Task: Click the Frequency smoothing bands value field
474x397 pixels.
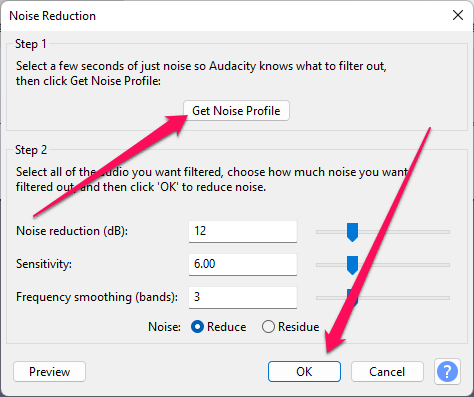Action: point(243,297)
